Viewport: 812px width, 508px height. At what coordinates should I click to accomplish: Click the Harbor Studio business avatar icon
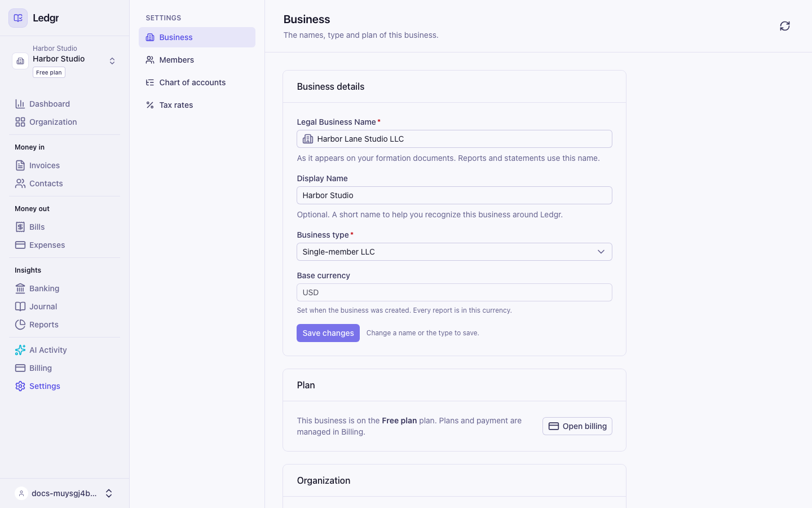point(20,61)
